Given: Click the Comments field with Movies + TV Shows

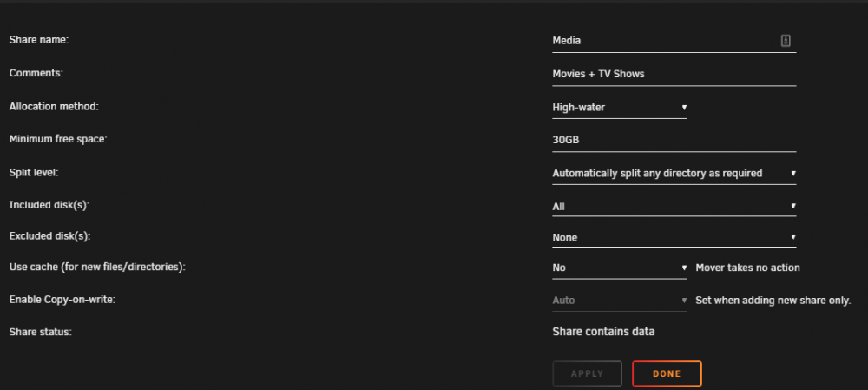Looking at the screenshot, I should click(x=674, y=74).
